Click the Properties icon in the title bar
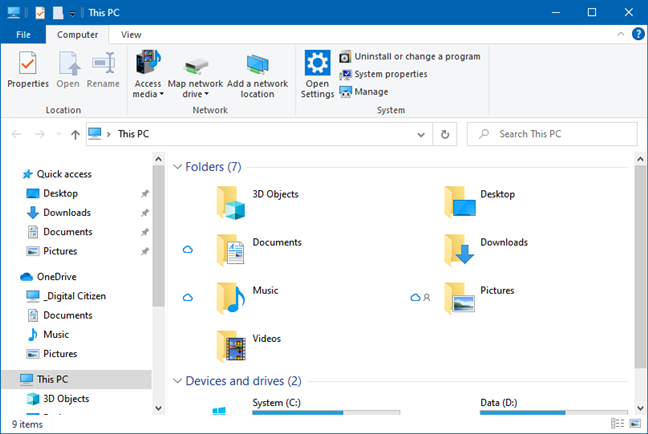This screenshot has height=434, width=648. coord(40,13)
